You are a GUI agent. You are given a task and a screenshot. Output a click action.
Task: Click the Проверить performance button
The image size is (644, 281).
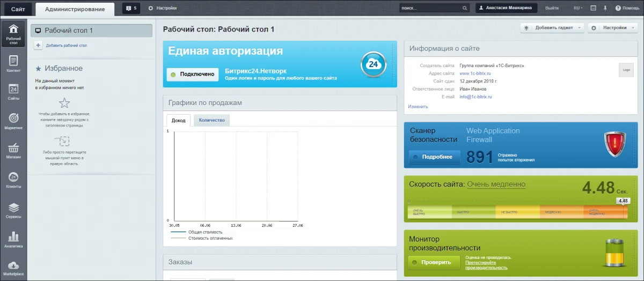pos(434,263)
